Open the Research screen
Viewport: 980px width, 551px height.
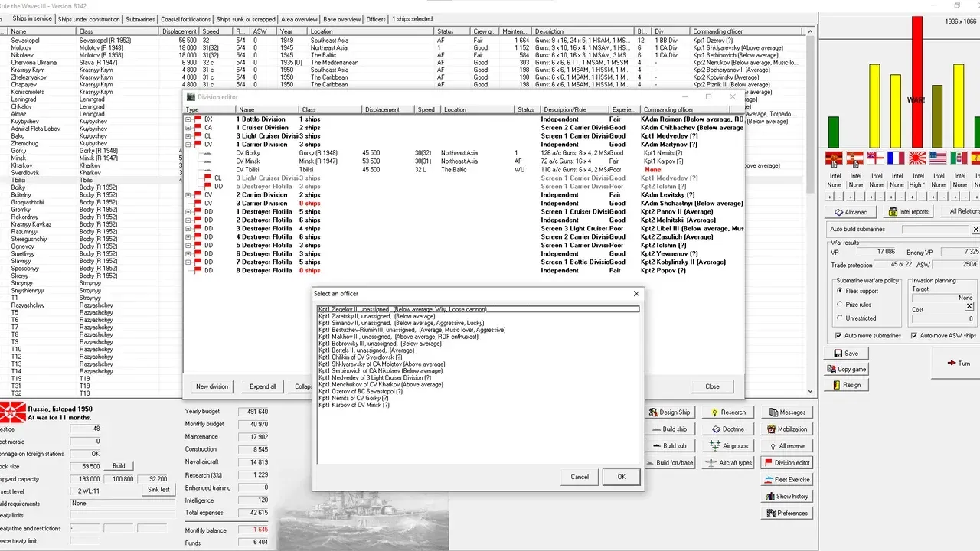[x=728, y=412]
